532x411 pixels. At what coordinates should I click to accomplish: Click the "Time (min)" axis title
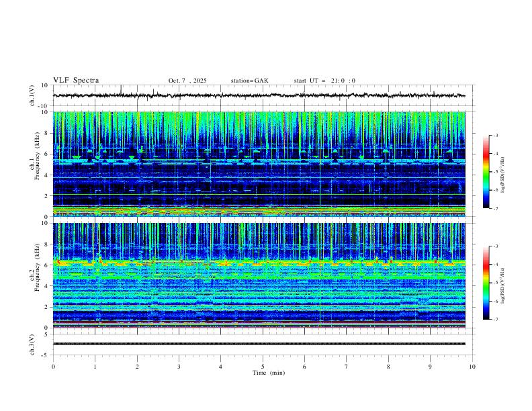269,373
